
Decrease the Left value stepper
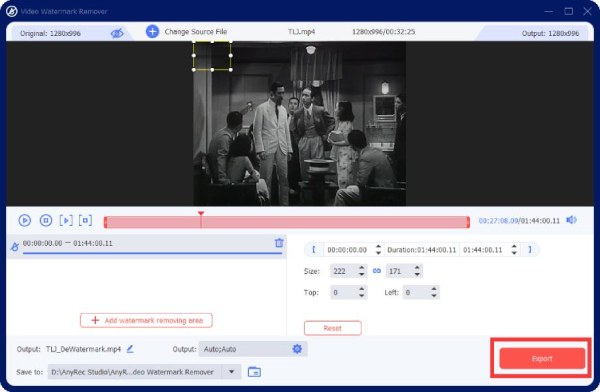pos(434,295)
